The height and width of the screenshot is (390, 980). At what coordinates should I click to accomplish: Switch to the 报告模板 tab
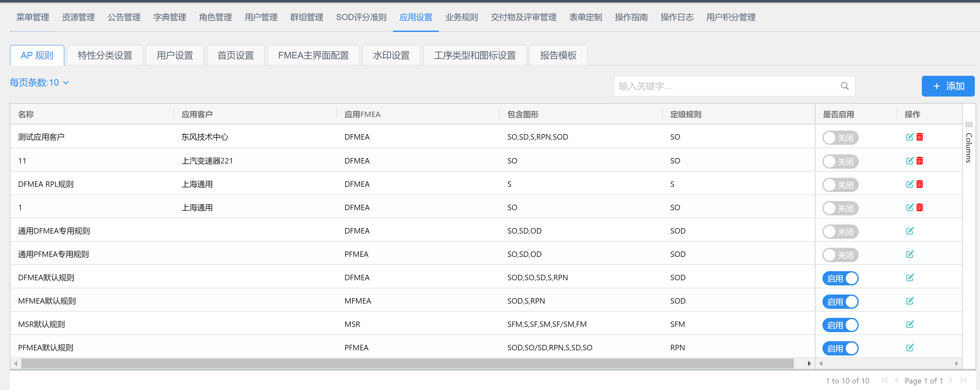[558, 55]
